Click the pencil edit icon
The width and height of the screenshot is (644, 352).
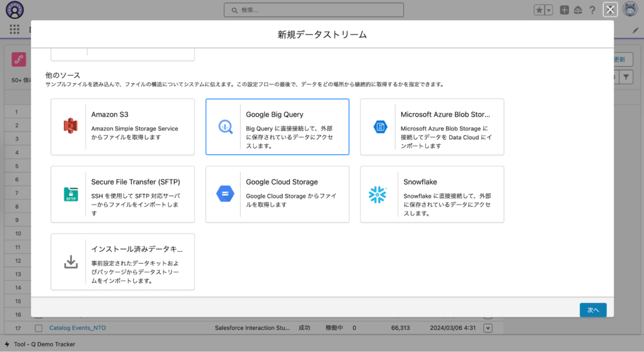[635, 30]
